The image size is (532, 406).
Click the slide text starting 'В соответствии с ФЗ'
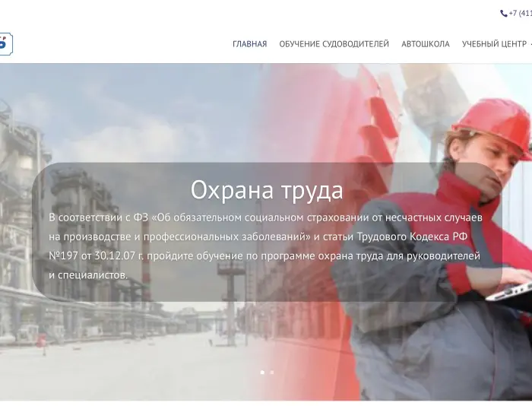pos(265,246)
